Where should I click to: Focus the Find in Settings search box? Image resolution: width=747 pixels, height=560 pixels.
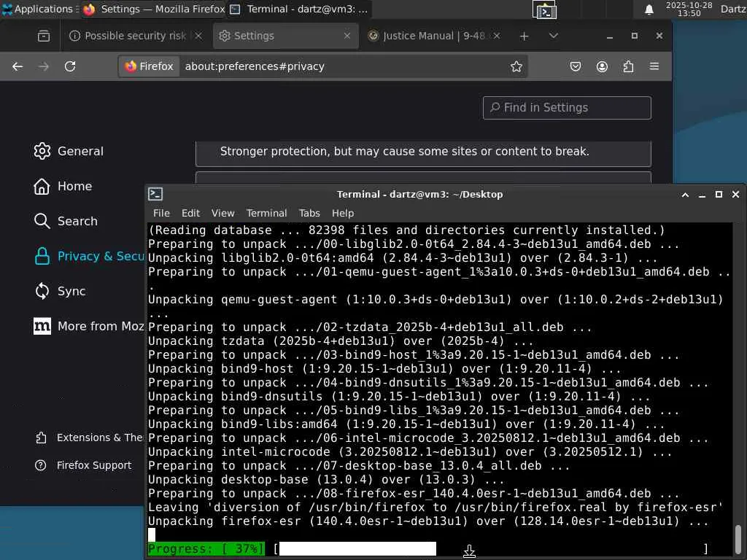[x=567, y=108]
